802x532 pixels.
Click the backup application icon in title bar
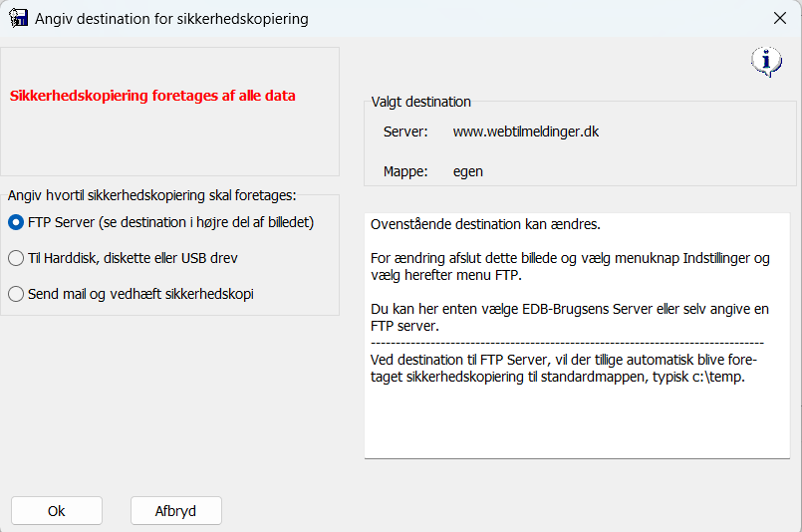18,18
